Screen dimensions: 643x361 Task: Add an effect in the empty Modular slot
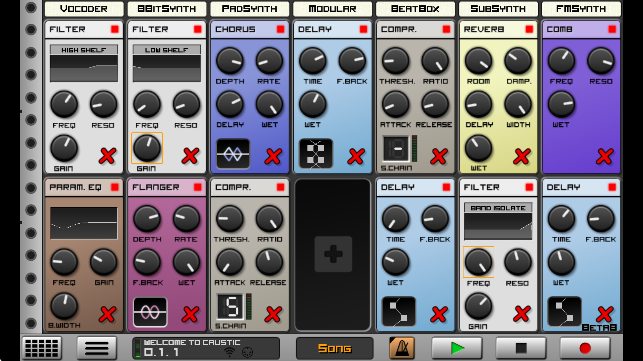(x=333, y=254)
